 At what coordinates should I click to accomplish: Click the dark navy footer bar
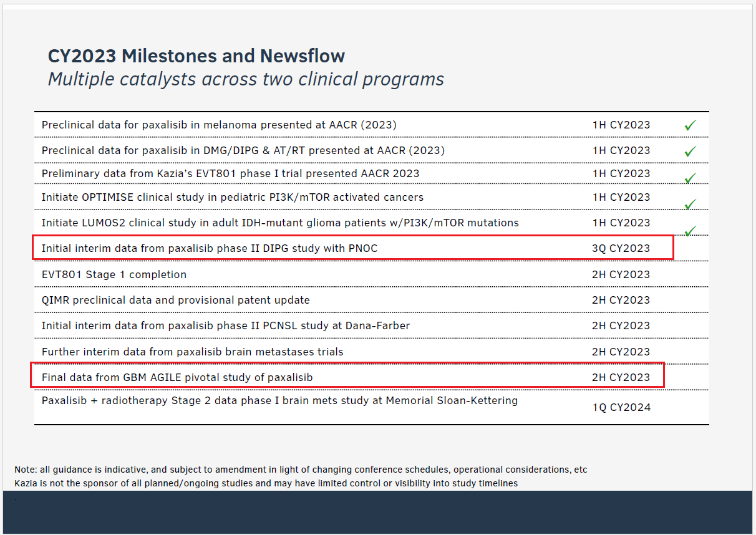(378, 513)
